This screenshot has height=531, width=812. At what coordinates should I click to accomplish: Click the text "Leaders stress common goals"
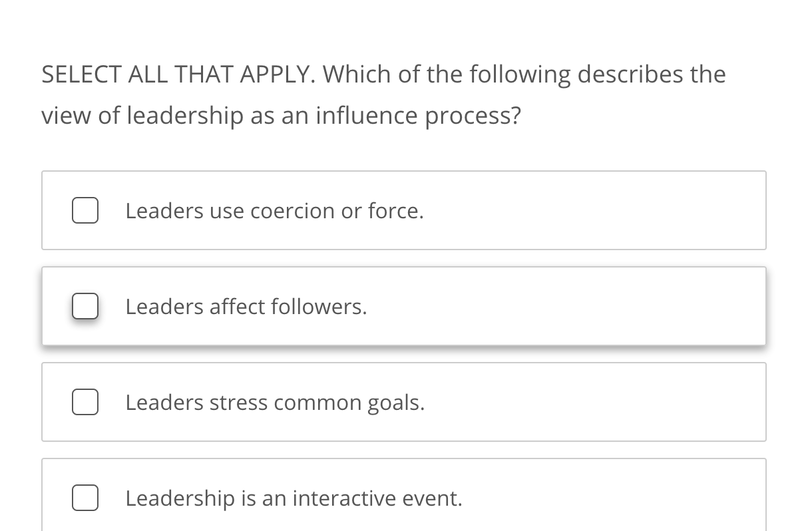pyautogui.click(x=275, y=402)
